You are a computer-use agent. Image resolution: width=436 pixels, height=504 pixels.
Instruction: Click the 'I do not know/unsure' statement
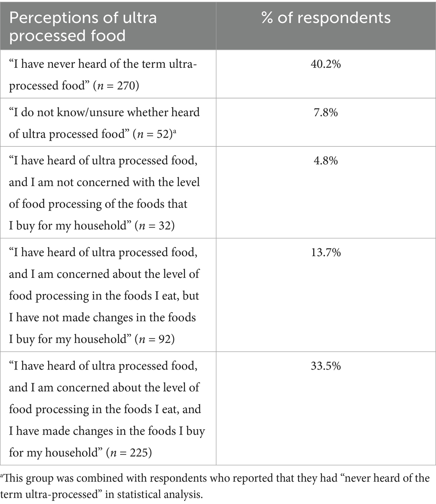pyautogui.click(x=104, y=112)
